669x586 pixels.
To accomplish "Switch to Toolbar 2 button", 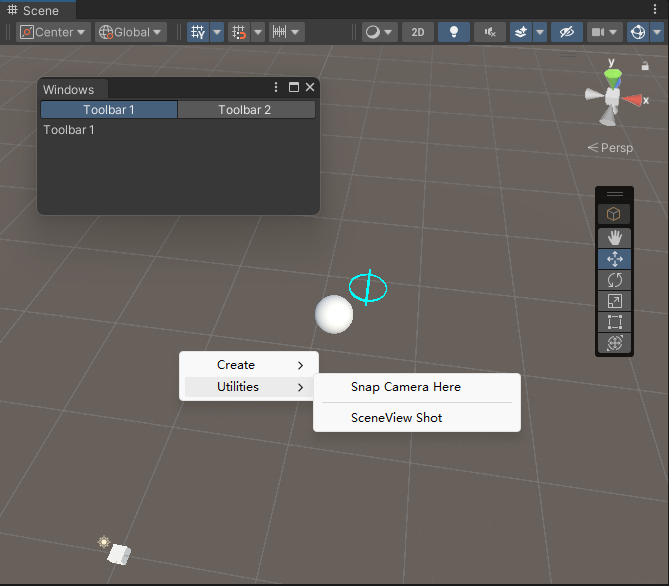I will (245, 110).
